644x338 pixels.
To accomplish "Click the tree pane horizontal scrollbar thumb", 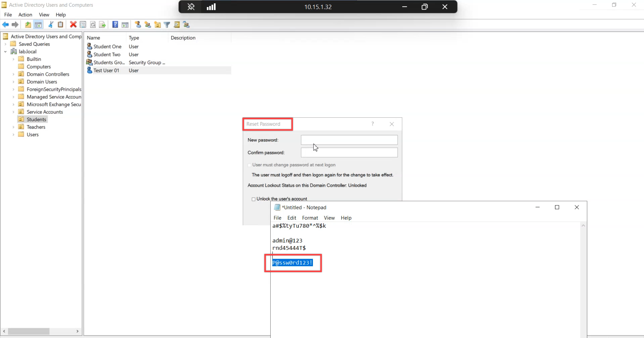I will click(29, 331).
